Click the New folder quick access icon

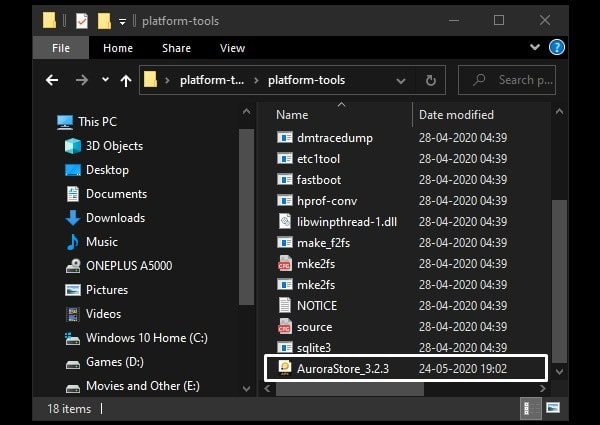coord(104,21)
